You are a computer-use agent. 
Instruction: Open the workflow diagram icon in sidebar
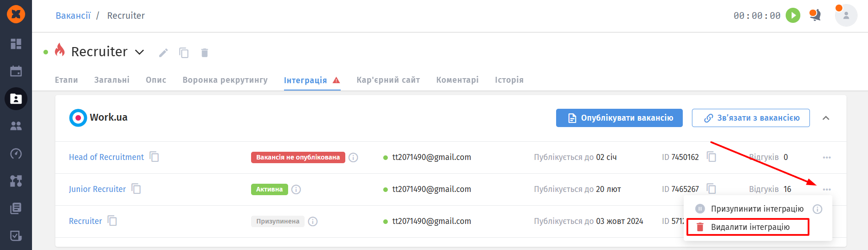pyautogui.click(x=16, y=181)
